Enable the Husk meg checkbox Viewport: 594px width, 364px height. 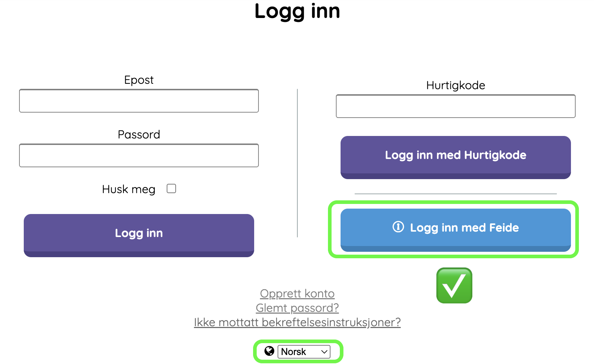point(171,188)
